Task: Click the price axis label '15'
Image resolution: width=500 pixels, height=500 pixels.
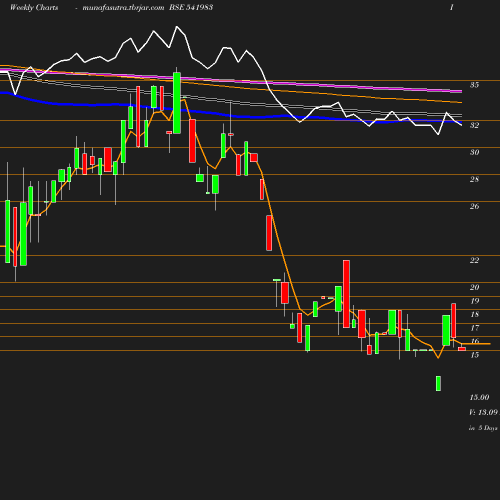Action: [x=474, y=355]
